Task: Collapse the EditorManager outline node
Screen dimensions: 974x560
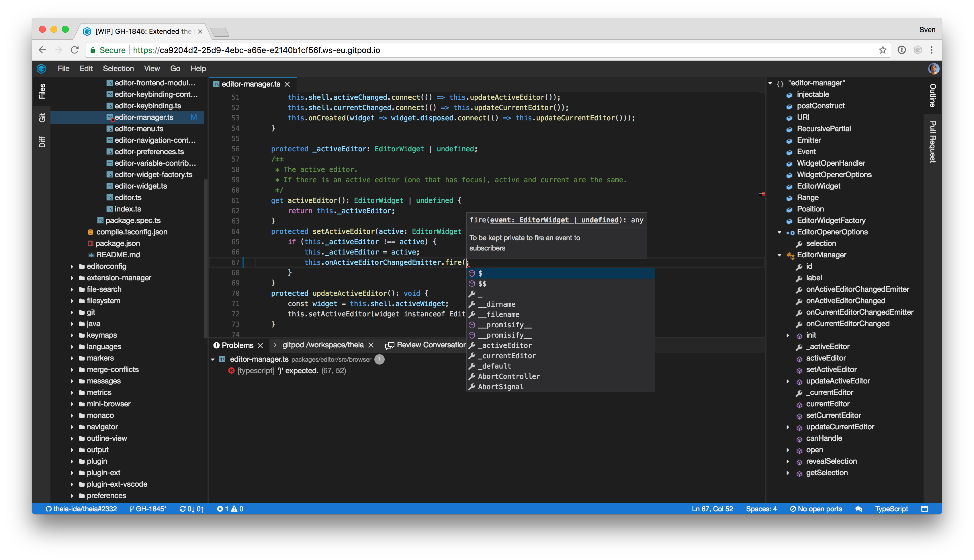Action: pos(779,255)
